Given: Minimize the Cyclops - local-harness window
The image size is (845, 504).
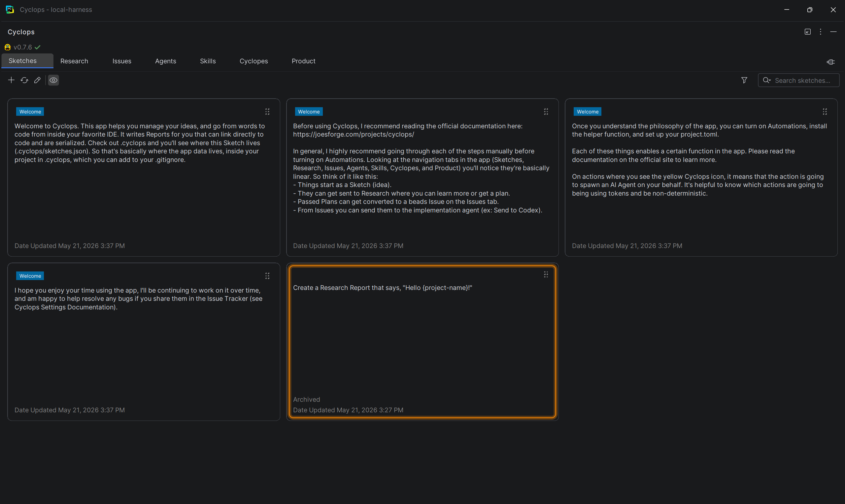Looking at the screenshot, I should pos(787,10).
